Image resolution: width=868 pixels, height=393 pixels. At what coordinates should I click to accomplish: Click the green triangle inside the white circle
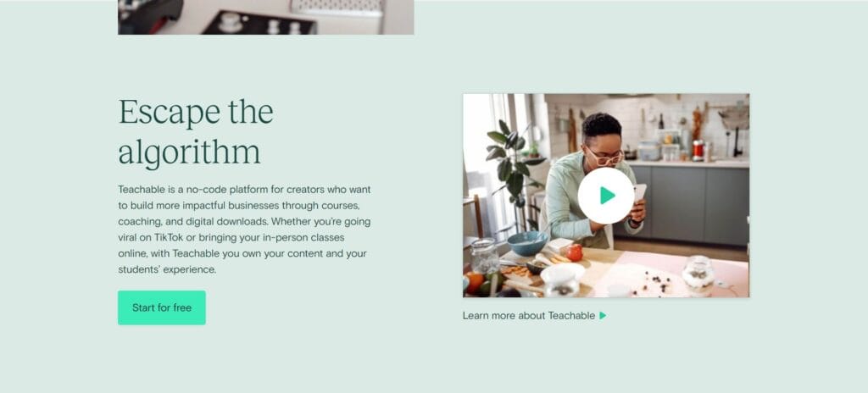[607, 196]
